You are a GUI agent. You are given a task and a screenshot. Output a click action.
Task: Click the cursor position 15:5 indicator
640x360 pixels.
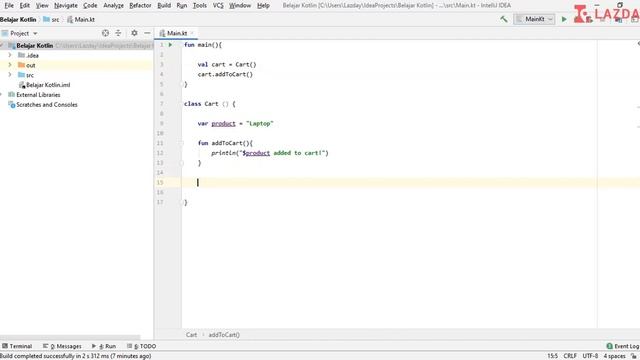coord(552,356)
